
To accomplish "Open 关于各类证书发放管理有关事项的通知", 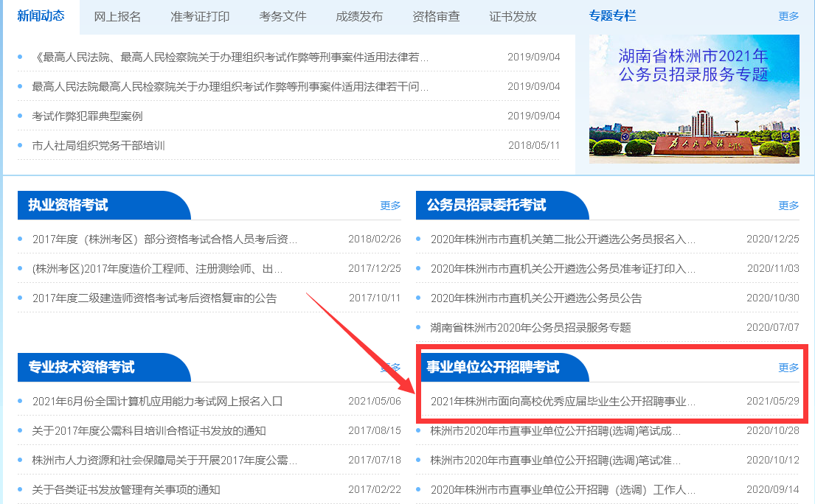I will [x=126, y=489].
